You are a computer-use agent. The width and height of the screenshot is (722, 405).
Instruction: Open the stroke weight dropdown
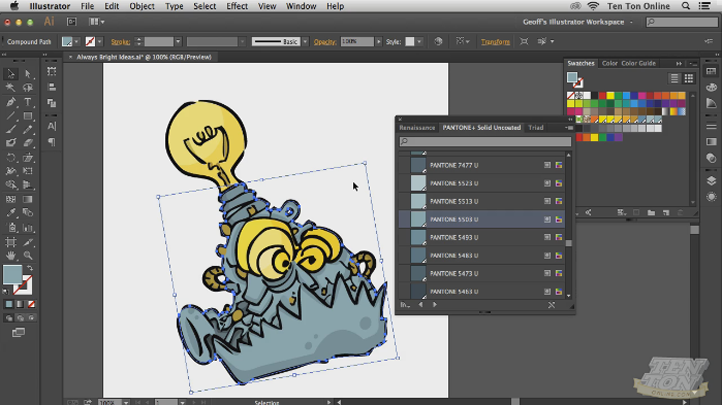[x=178, y=41]
